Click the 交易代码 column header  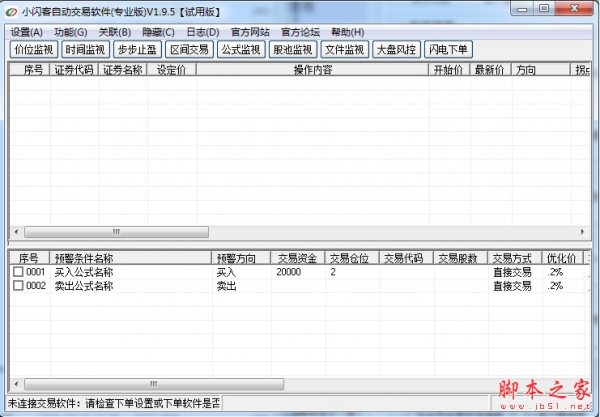click(x=406, y=258)
